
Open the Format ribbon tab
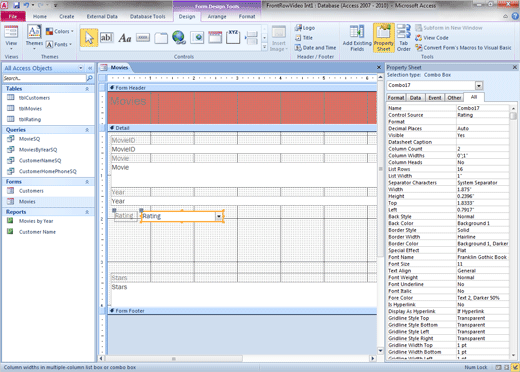247,16
